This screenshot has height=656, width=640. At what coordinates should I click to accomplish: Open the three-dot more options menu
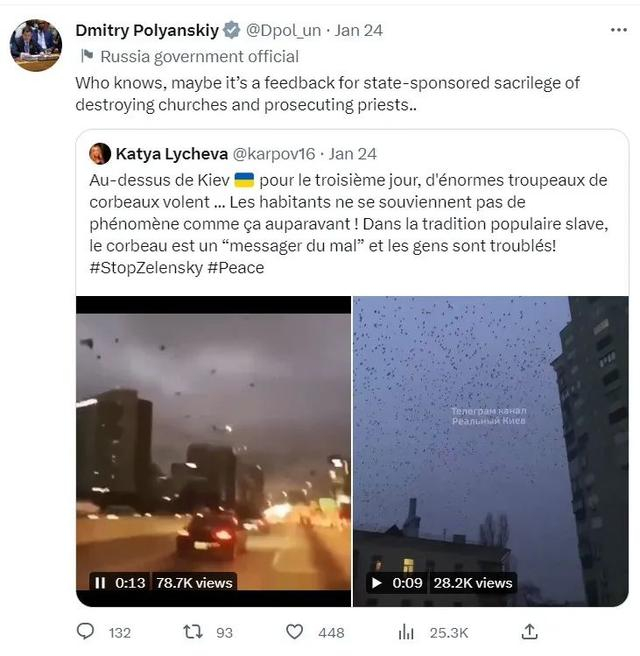(x=618, y=30)
